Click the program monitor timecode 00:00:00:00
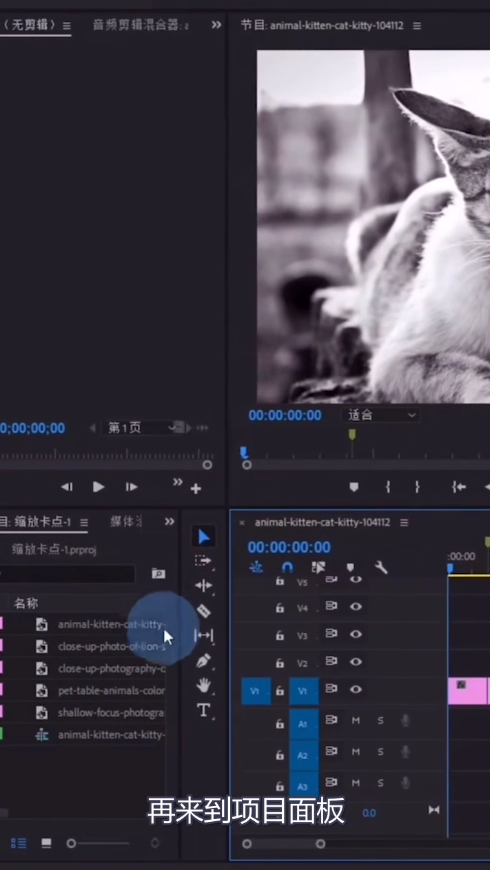 click(285, 415)
